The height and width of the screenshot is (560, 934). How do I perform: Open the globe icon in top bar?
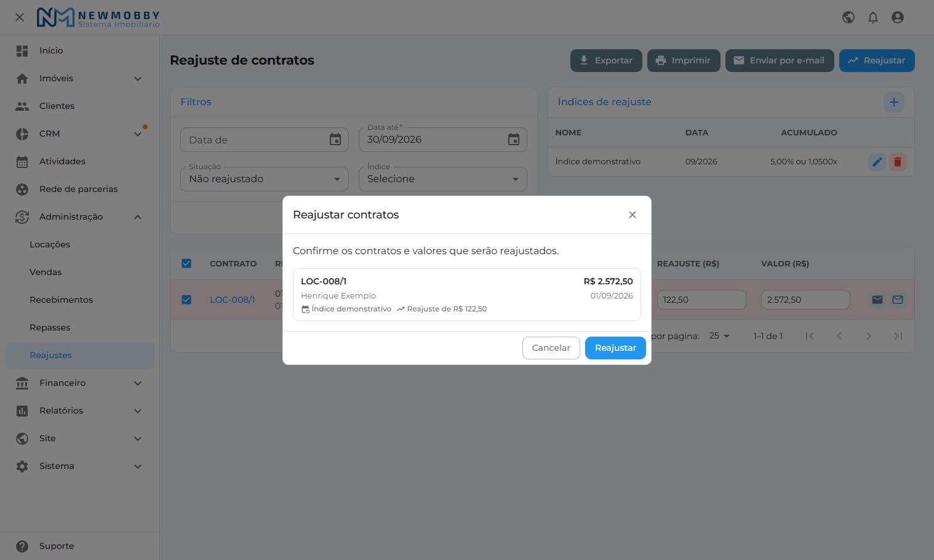[x=848, y=17]
